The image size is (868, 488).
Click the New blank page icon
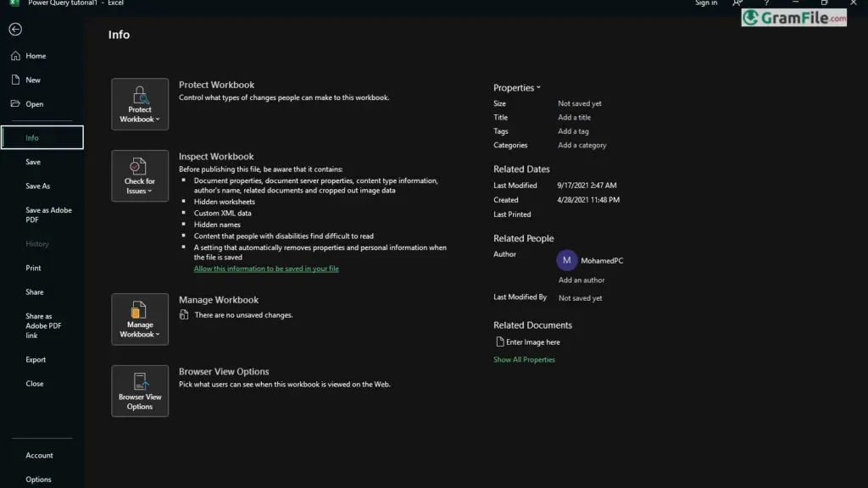pos(15,80)
